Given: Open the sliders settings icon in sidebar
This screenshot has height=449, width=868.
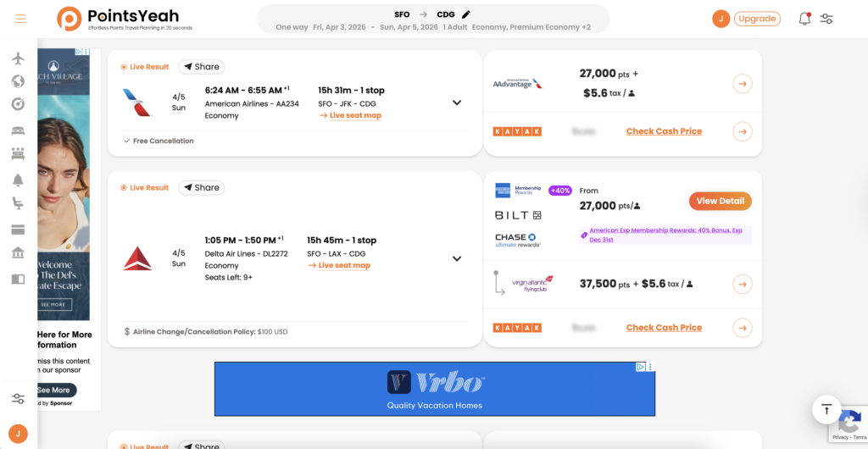Looking at the screenshot, I should coord(18,398).
